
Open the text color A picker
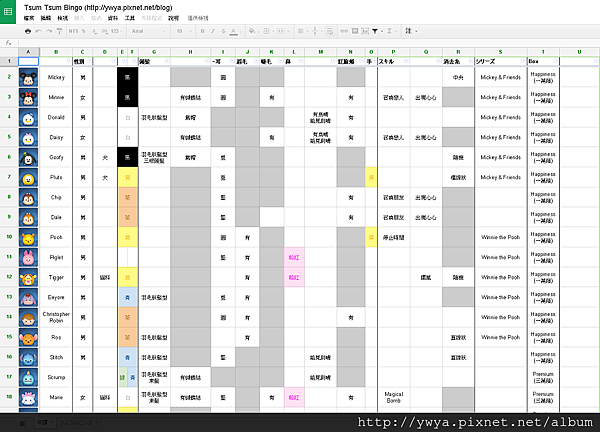[x=233, y=31]
